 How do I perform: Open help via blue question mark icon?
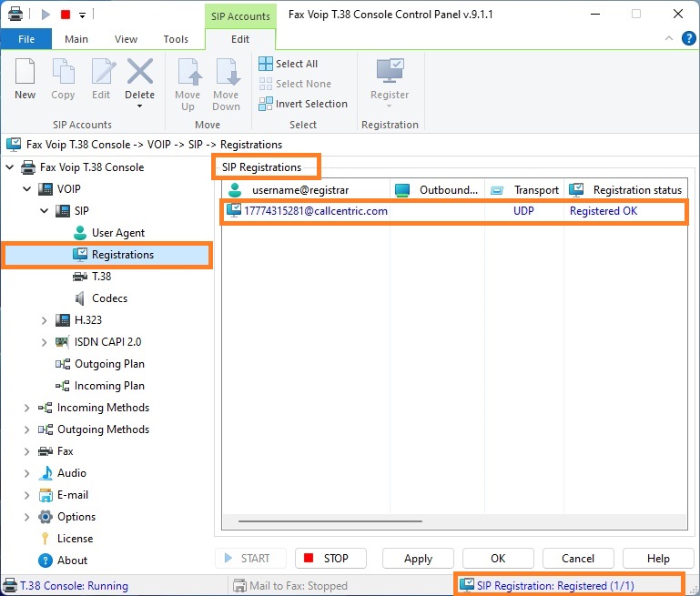(689, 38)
